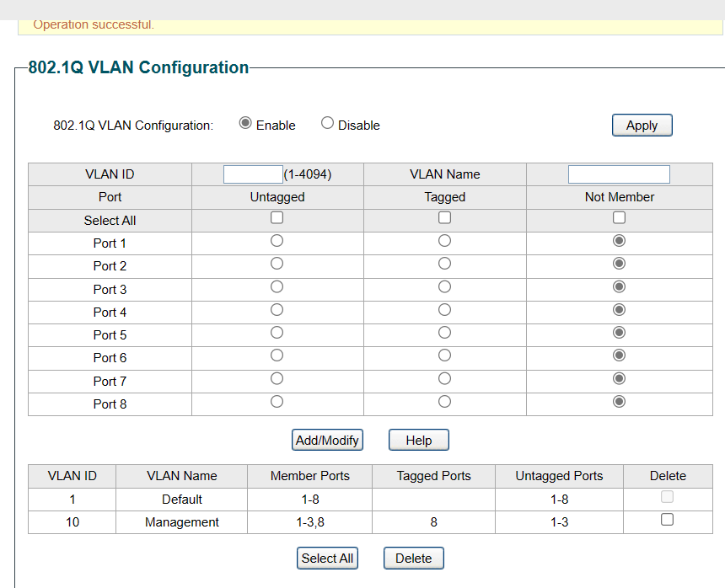Check Select All Not Member checkbox
The image size is (725, 588).
[620, 217]
